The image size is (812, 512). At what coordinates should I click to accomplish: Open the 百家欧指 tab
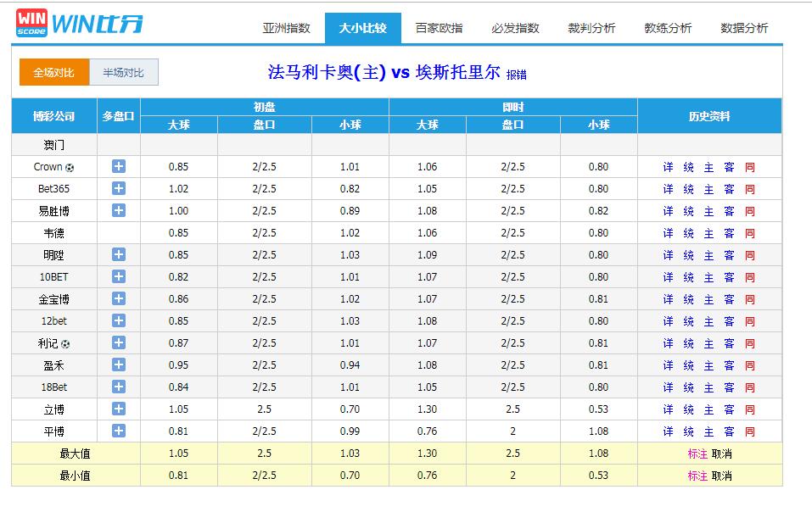[439, 28]
